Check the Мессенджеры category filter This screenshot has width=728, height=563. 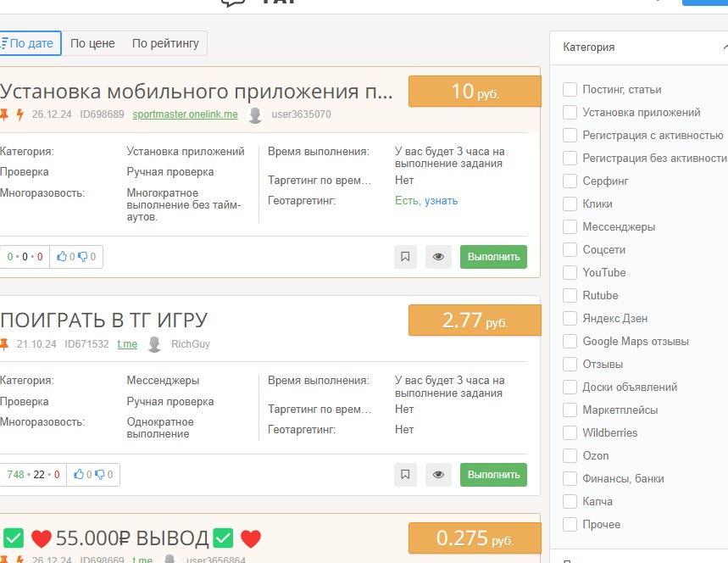coord(570,226)
